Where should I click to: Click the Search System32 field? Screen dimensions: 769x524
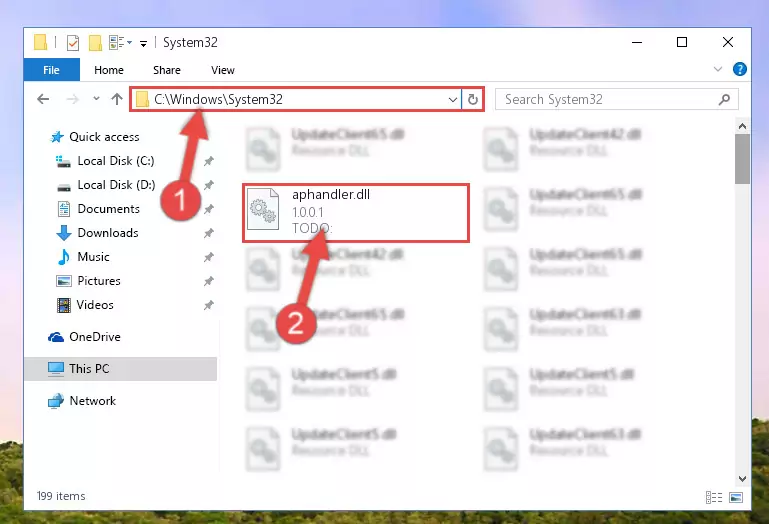(616, 100)
